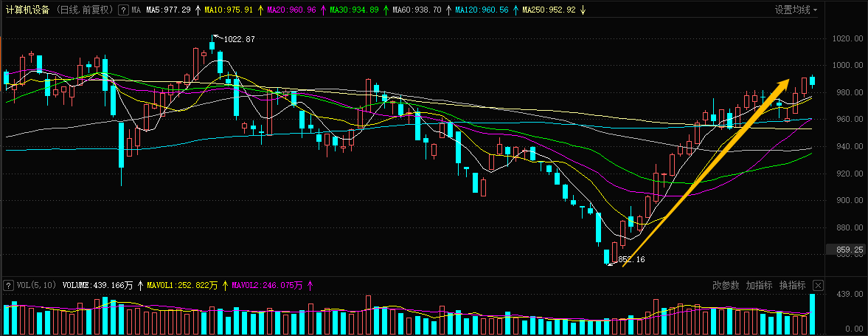This screenshot has height=336, width=868.
Task: Select the MA60 moving average label
Action: [416, 10]
